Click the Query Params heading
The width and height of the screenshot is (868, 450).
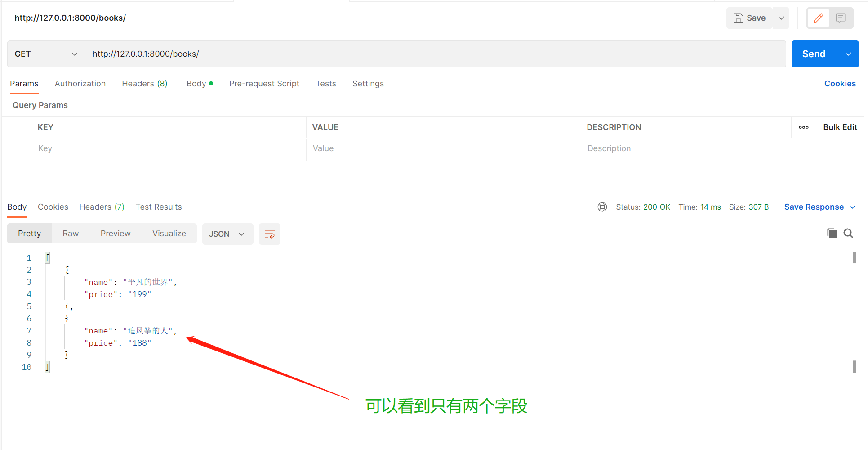(40, 105)
